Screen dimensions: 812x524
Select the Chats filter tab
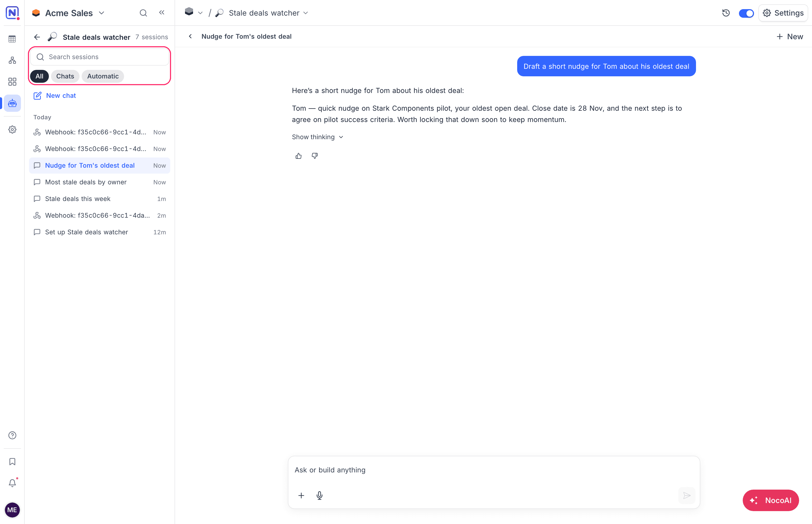tap(65, 76)
